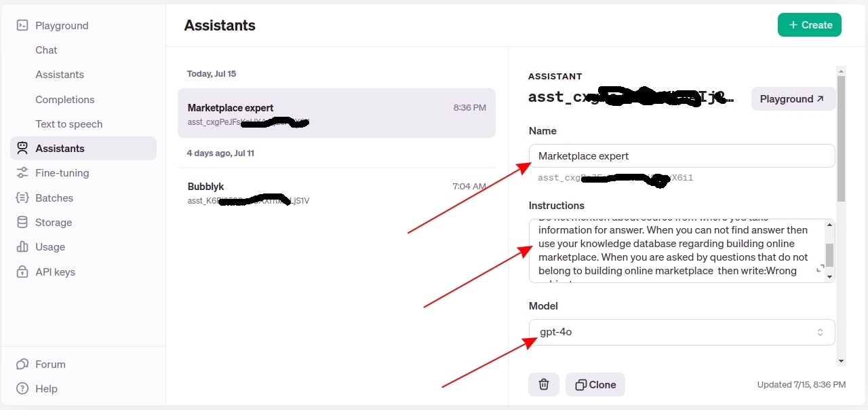Click the Help question mark icon

pyautogui.click(x=22, y=389)
